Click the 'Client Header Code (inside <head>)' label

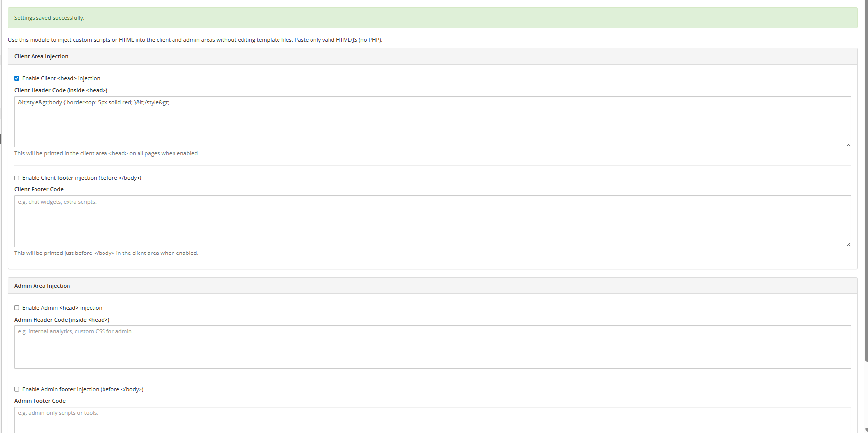[x=61, y=90]
